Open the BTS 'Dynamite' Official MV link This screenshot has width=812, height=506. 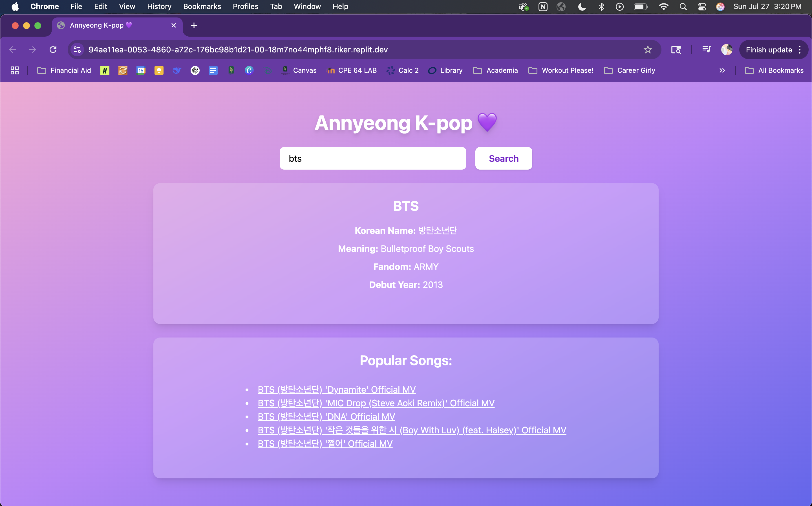click(x=336, y=390)
